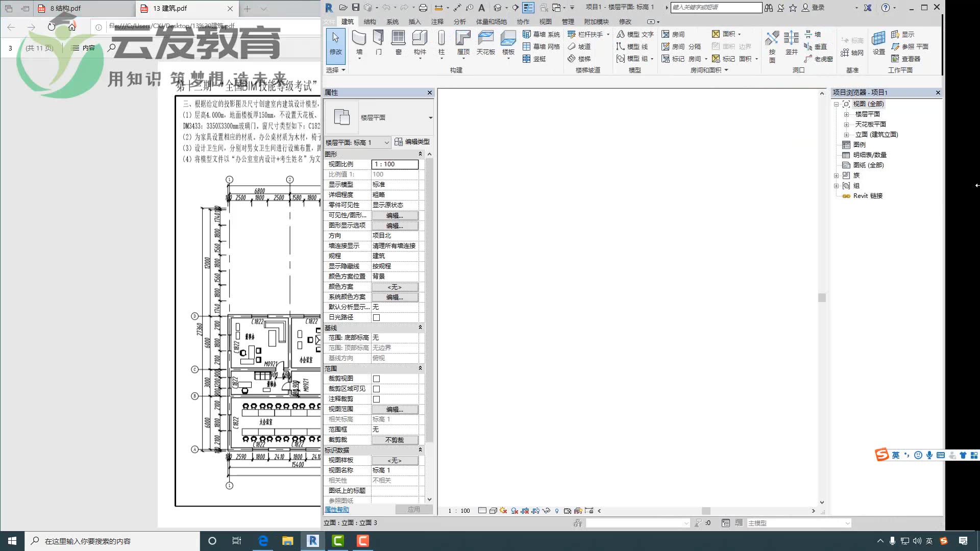The width and height of the screenshot is (980, 551).
Task: Expand the Floor Plans (楼层平面) tree node
Action: click(x=846, y=114)
